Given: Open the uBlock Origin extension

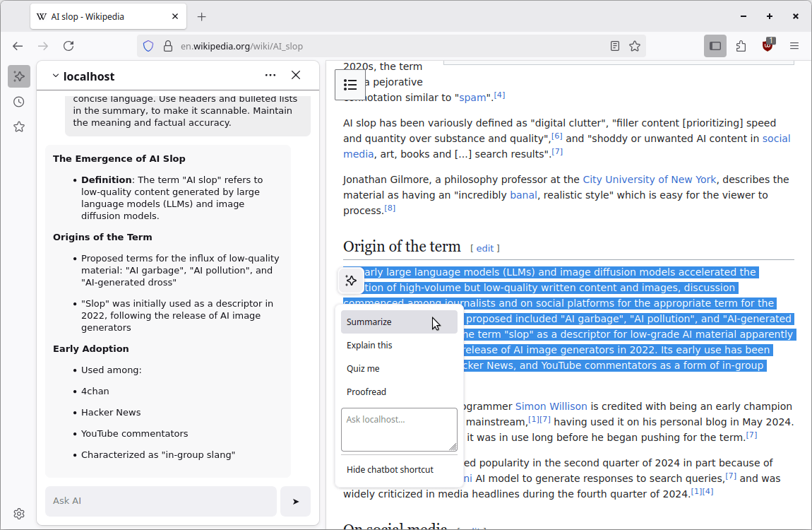Looking at the screenshot, I should point(768,46).
